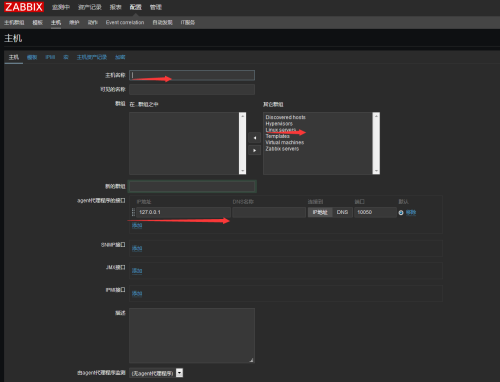Click 添加 for IPMI接口
The width and height of the screenshot is (500, 382).
[x=137, y=293]
